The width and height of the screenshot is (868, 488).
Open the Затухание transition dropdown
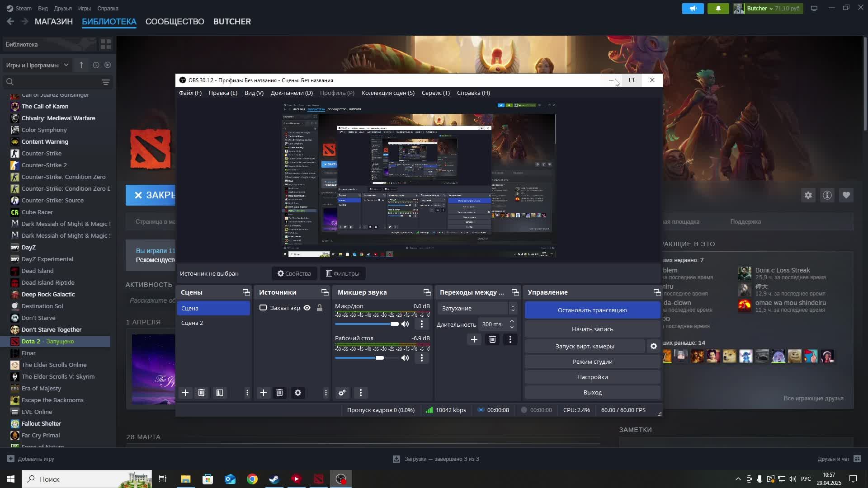[477, 308]
